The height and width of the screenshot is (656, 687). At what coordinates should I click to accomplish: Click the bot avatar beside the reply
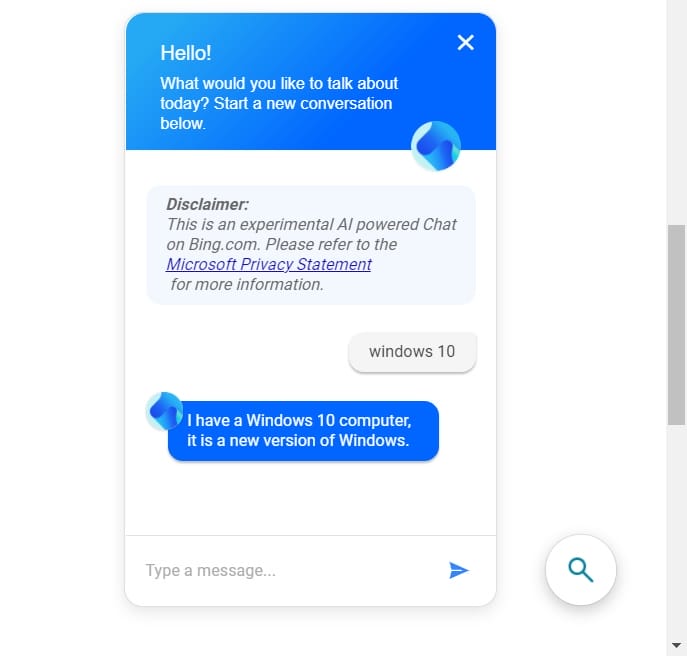(x=164, y=411)
